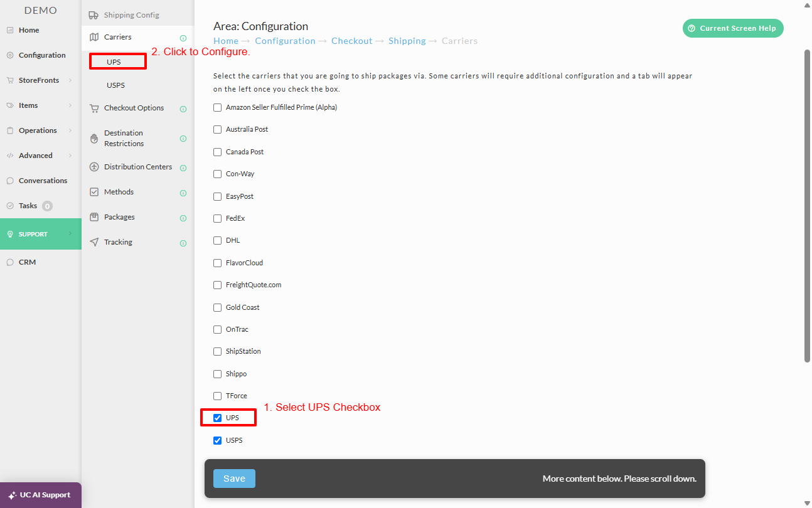Click the Tracking paper-plane icon

(94, 242)
